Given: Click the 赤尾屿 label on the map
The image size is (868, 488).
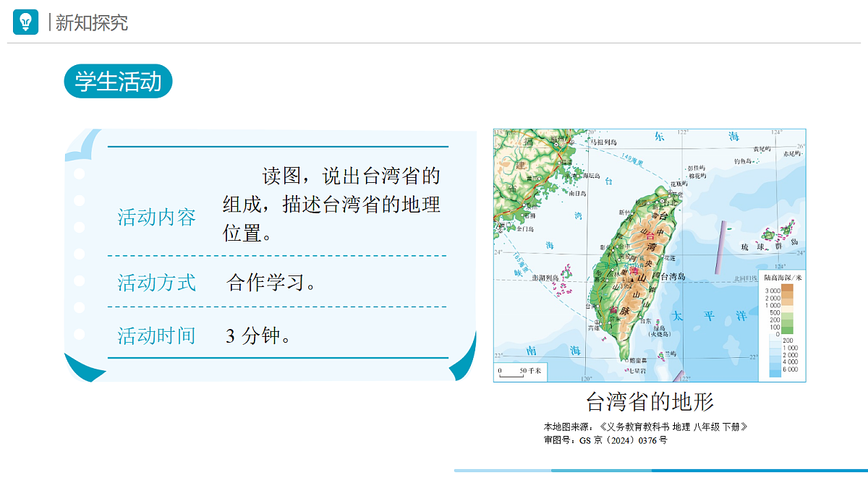Looking at the screenshot, I should coord(792,154).
